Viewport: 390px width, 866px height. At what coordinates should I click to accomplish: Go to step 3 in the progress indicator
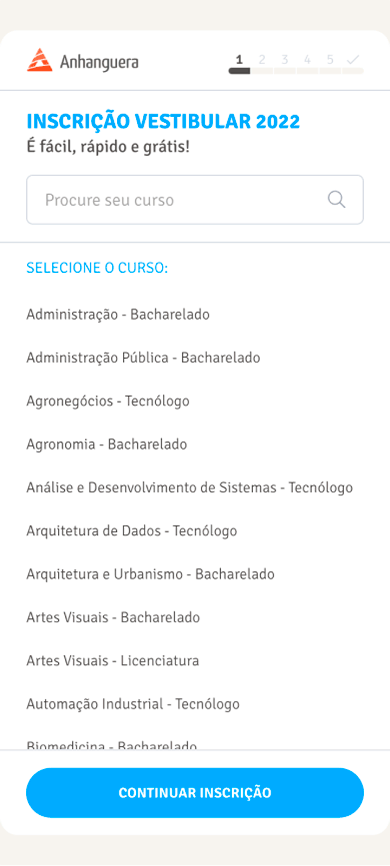(284, 60)
